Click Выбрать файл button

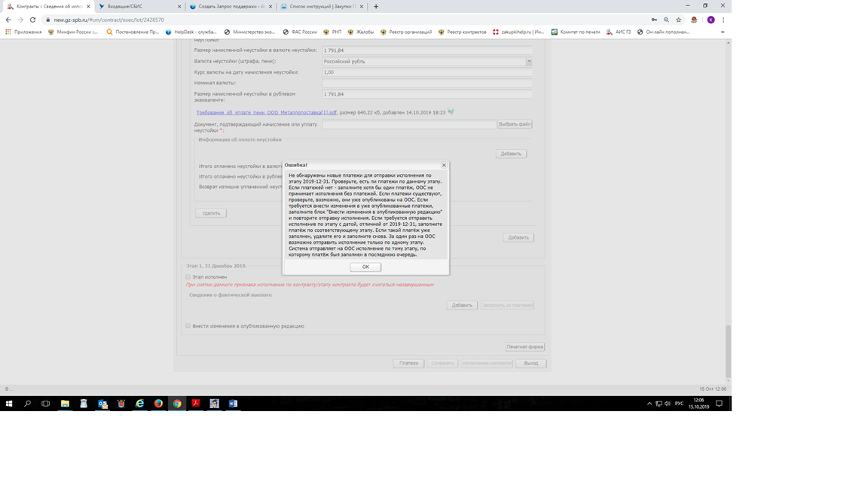click(515, 124)
